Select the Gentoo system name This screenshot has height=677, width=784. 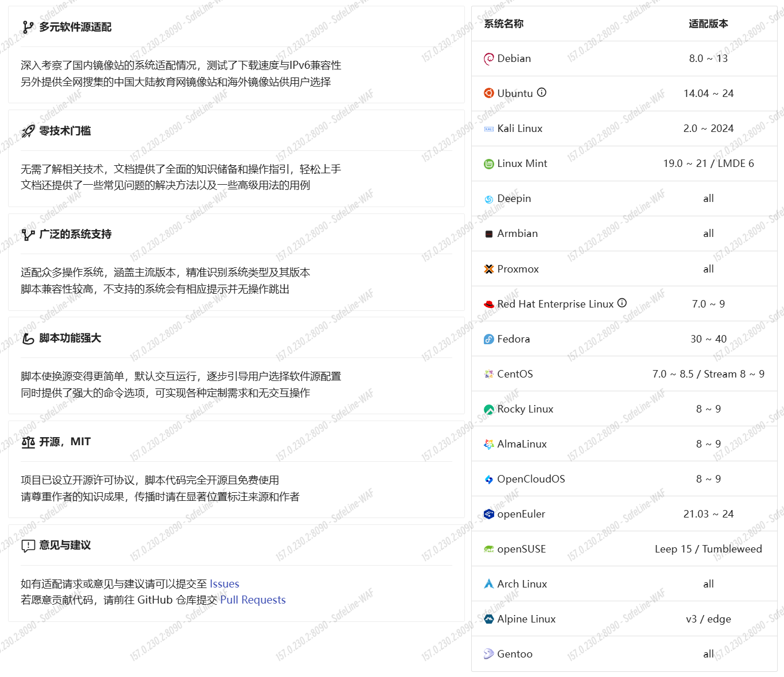pyautogui.click(x=515, y=654)
